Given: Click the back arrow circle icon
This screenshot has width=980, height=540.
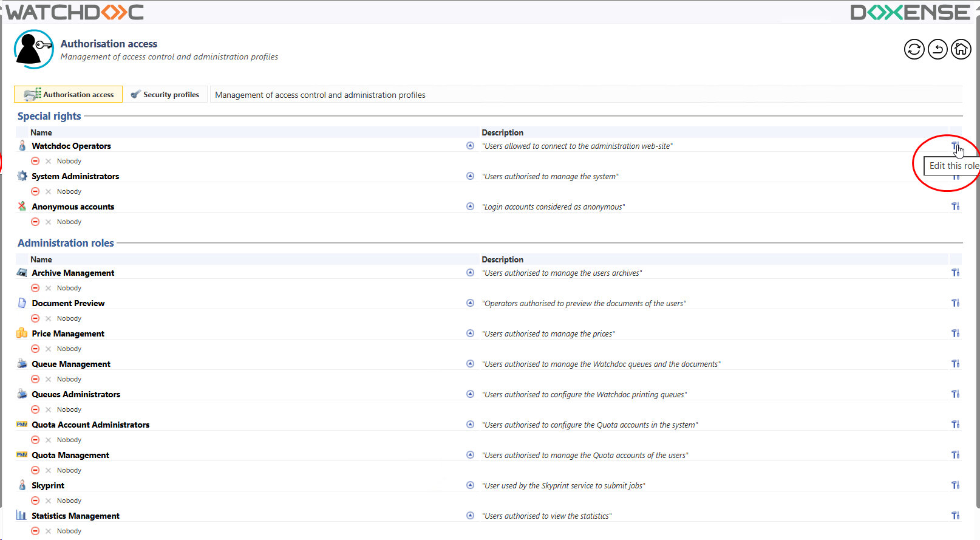Looking at the screenshot, I should point(937,49).
